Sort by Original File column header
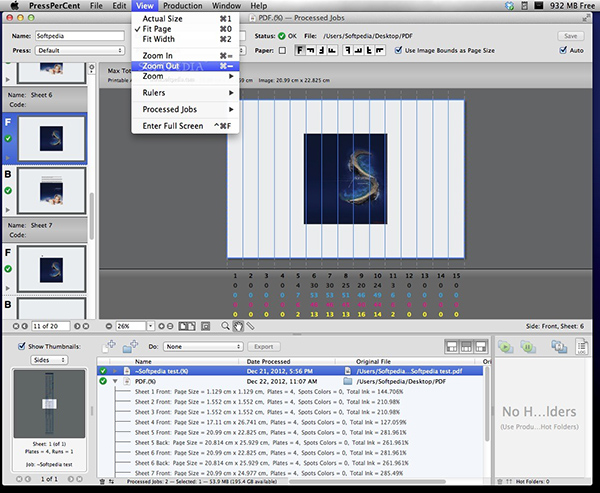The height and width of the screenshot is (493, 600). click(x=404, y=361)
